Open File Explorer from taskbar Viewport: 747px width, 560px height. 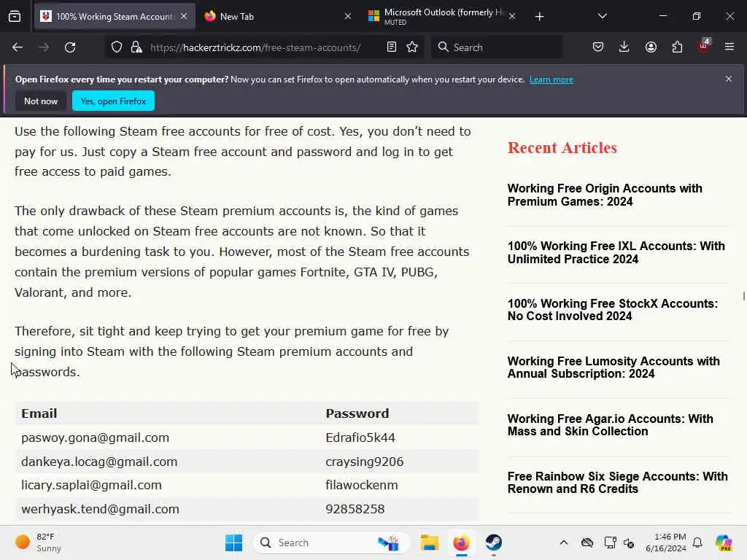pyautogui.click(x=429, y=542)
